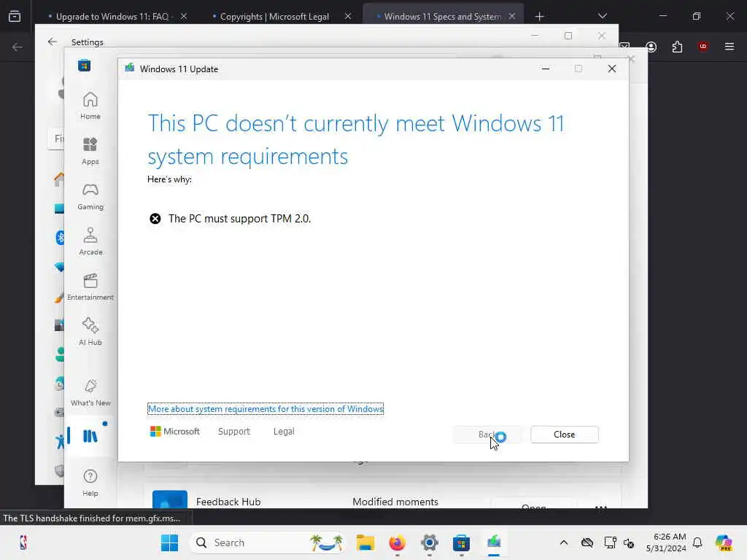Image resolution: width=747 pixels, height=560 pixels.
Task: Open Windows 11 Update taskbar icon
Action: tap(494, 542)
